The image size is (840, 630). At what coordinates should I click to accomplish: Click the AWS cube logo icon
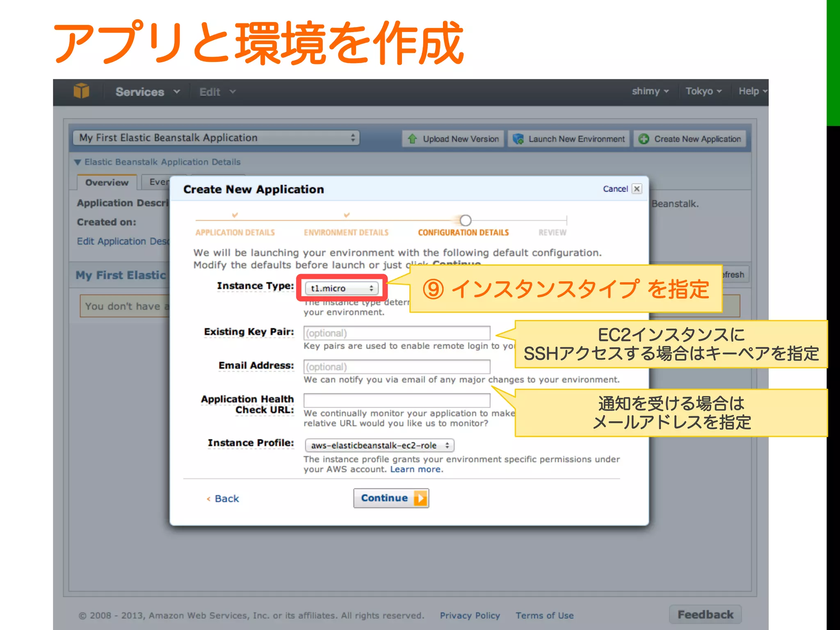81,91
